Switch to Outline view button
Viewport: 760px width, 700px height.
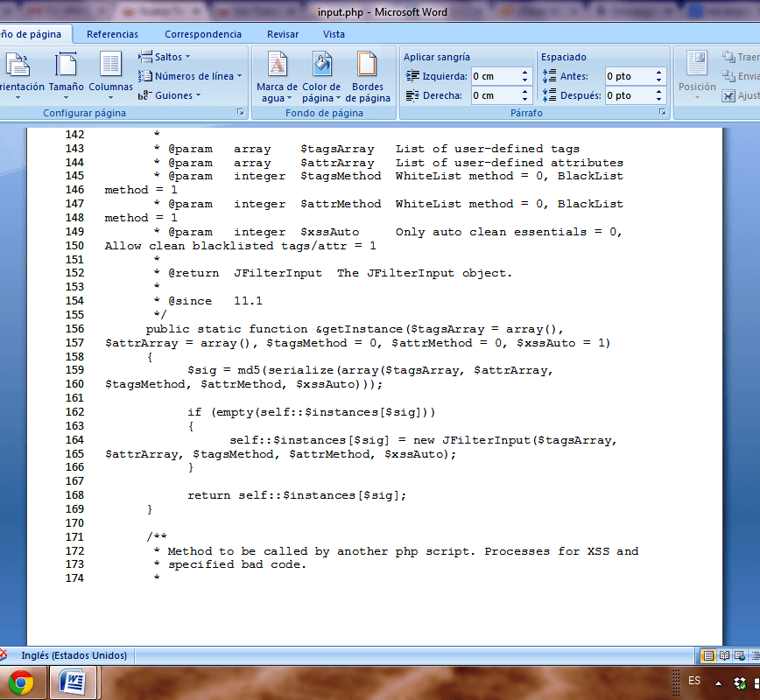click(755, 656)
